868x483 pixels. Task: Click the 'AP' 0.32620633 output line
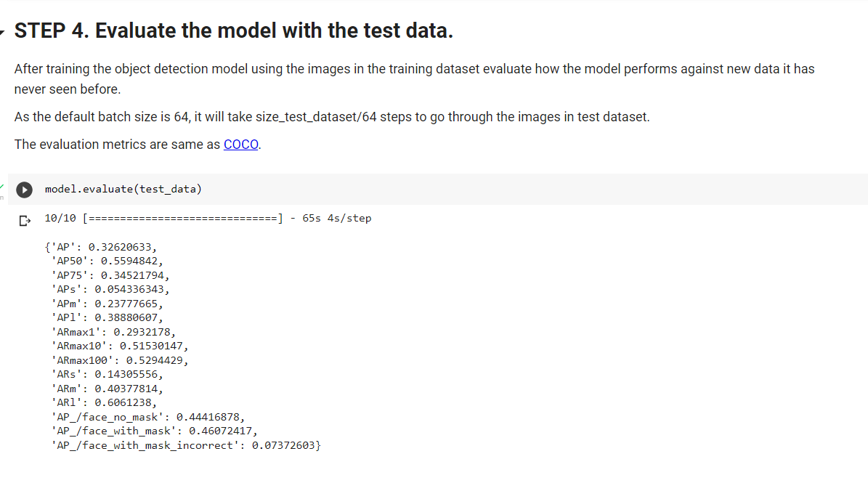103,246
